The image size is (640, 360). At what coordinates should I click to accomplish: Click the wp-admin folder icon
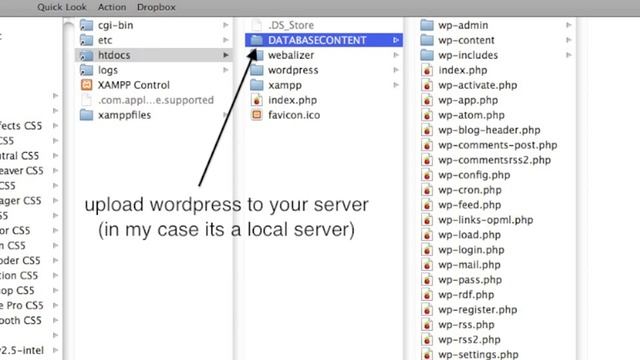pos(427,25)
